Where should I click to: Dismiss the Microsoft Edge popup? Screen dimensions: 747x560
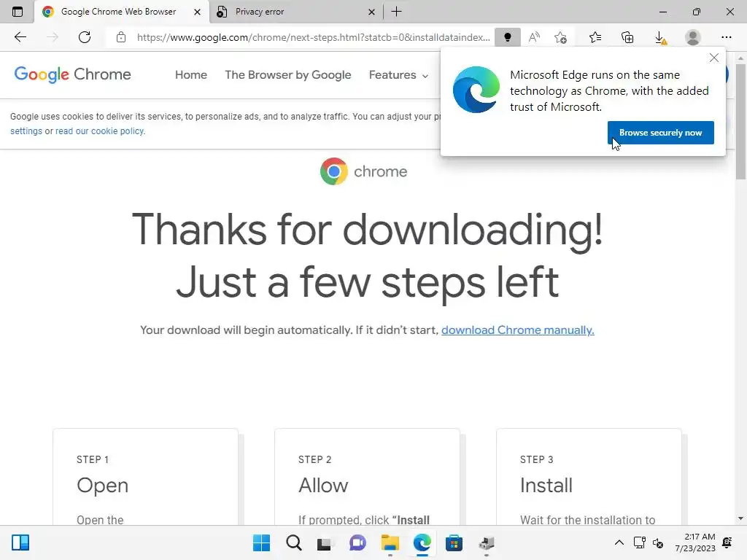(x=713, y=58)
